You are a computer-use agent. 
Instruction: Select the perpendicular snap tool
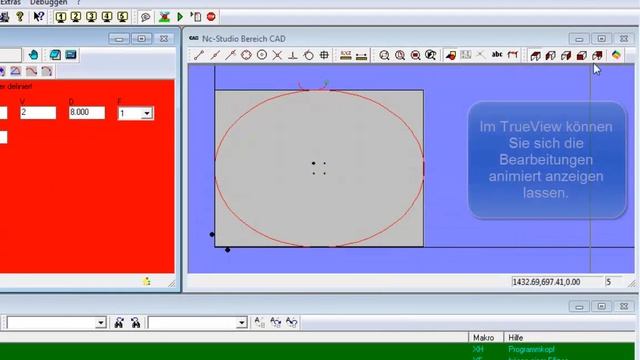click(x=293, y=55)
